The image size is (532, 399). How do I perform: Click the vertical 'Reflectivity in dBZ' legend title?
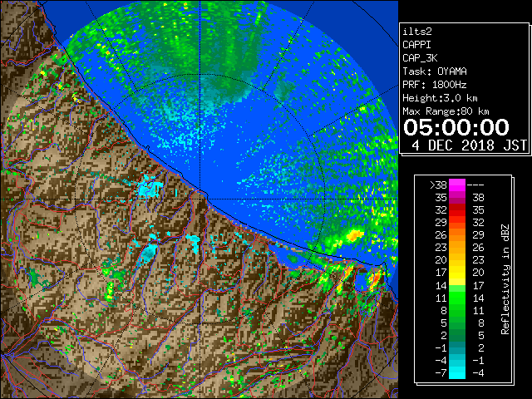pos(505,279)
